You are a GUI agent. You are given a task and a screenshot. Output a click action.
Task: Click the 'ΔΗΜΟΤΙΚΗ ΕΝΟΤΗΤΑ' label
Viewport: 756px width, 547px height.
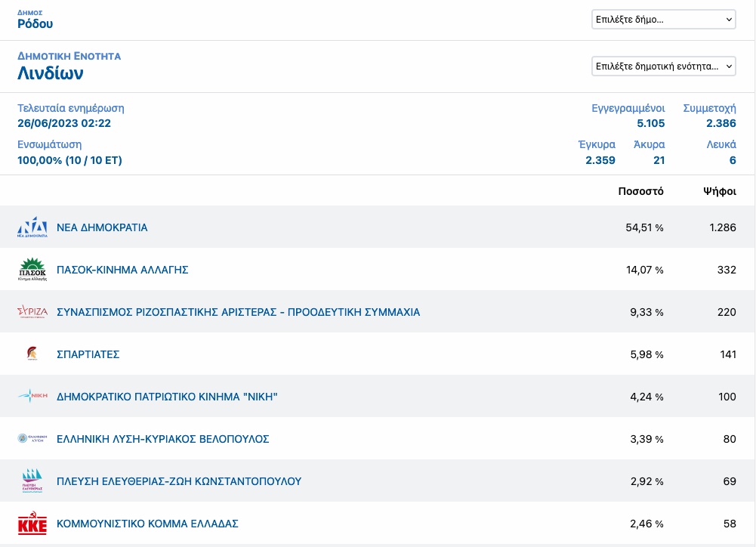(69, 56)
